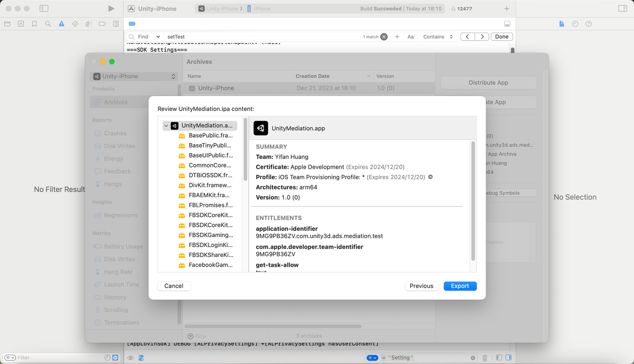Toggle the inspector panel icon in Xcode
The image size is (634, 364).
click(623, 8)
